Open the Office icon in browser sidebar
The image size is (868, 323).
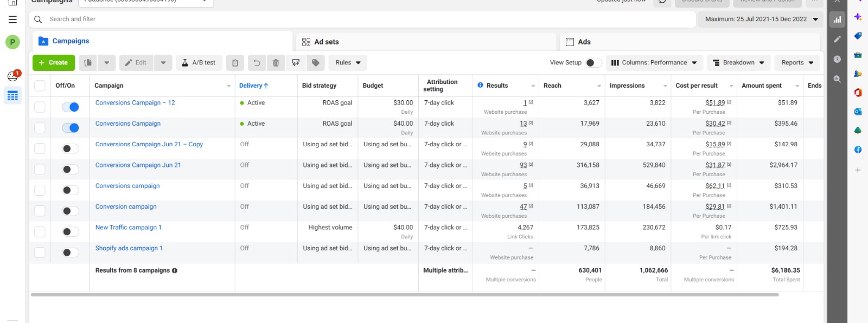pyautogui.click(x=858, y=93)
